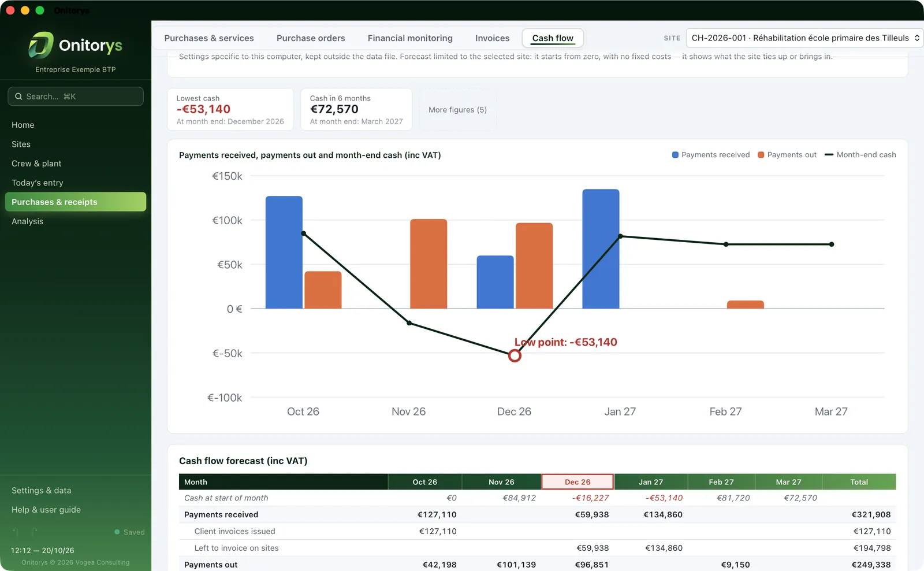
Task: Switch to Purchase orders tab
Action: (x=311, y=38)
